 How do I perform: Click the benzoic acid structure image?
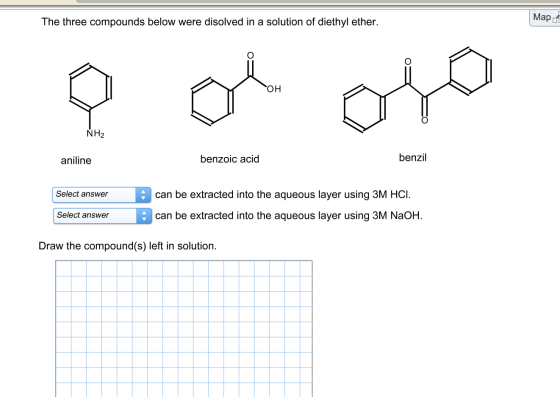click(236, 88)
